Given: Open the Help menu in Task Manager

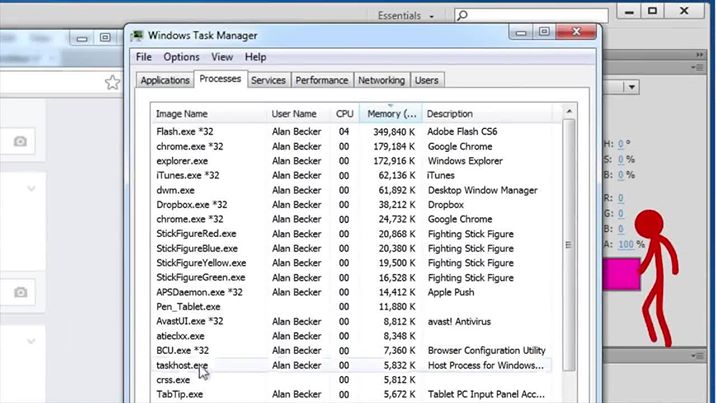Looking at the screenshot, I should [x=255, y=57].
